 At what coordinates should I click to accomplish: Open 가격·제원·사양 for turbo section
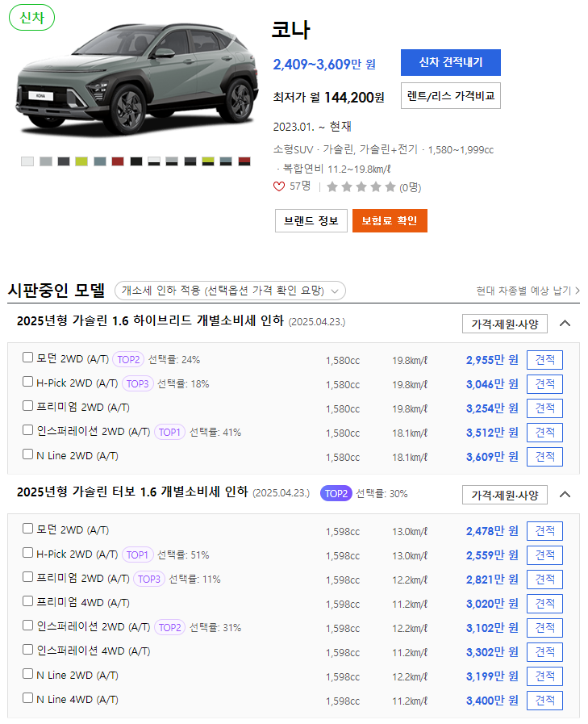(x=505, y=495)
